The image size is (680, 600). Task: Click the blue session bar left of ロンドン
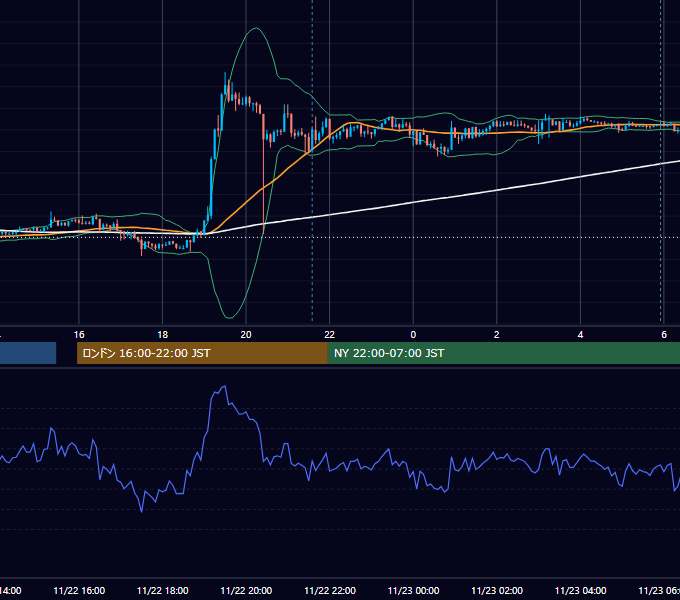point(28,353)
